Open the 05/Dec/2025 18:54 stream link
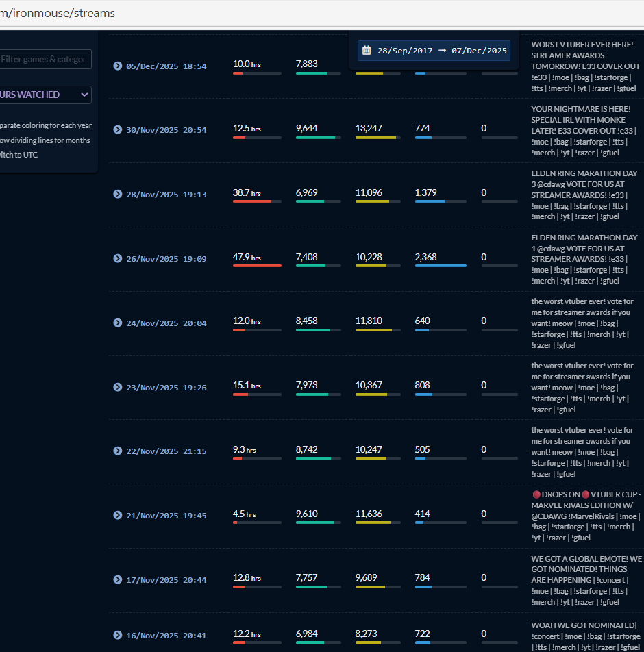Image resolution: width=644 pixels, height=652 pixels. pyautogui.click(x=166, y=66)
